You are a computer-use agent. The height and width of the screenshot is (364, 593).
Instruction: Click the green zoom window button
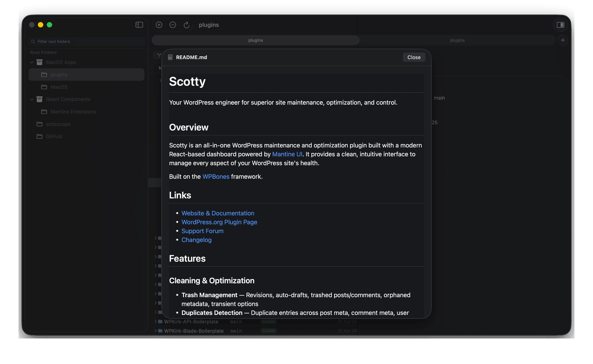50,25
